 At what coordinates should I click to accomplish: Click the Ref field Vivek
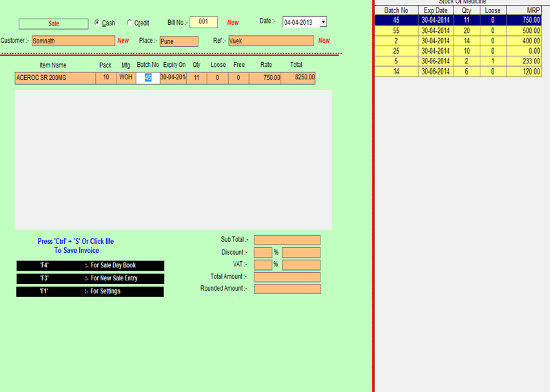tap(271, 41)
